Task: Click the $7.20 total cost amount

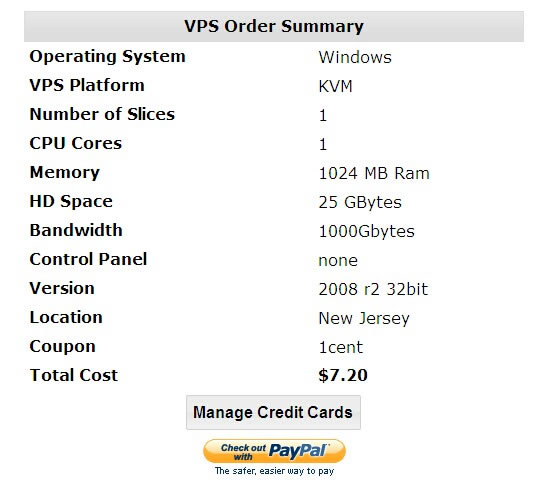Action: click(343, 375)
